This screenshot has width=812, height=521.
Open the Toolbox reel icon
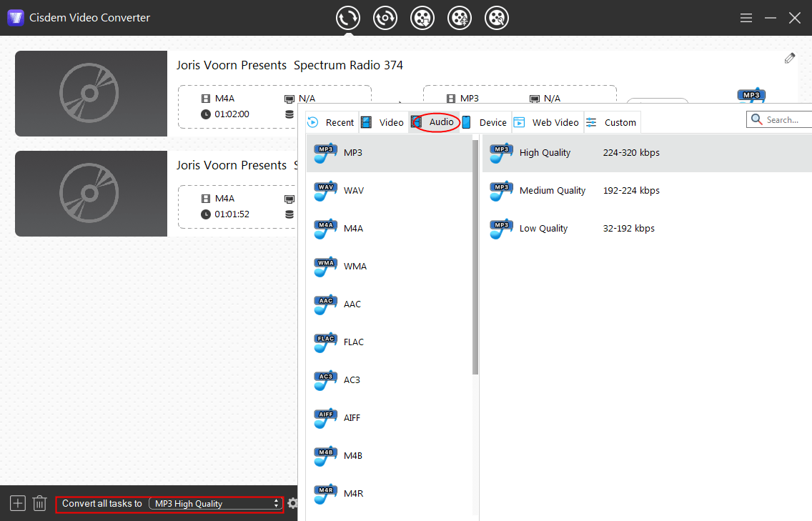coord(497,17)
